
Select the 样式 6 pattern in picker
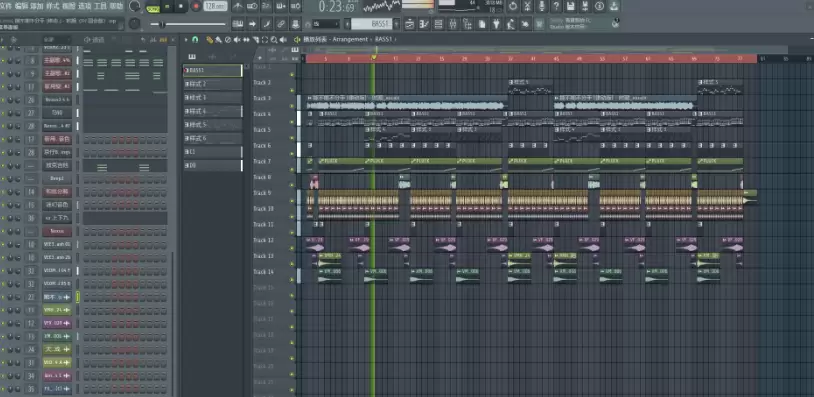click(213, 139)
